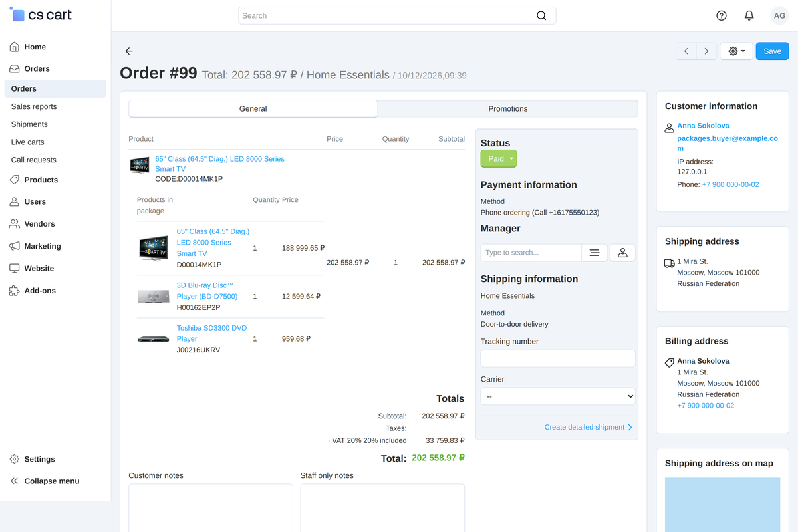Go back using the left arrow
Viewport: 798px width, 532px height.
[129, 51]
